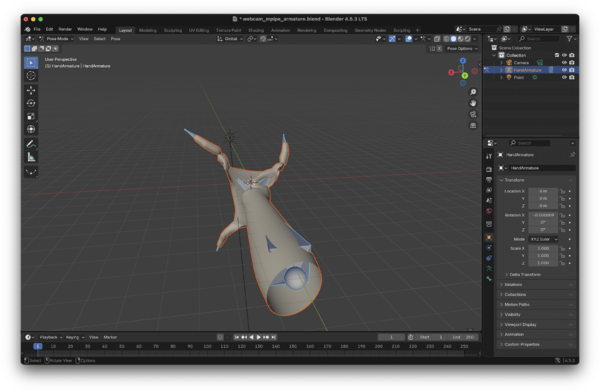Click the Scale X value field
The height and width of the screenshot is (392, 600).
(x=543, y=248)
